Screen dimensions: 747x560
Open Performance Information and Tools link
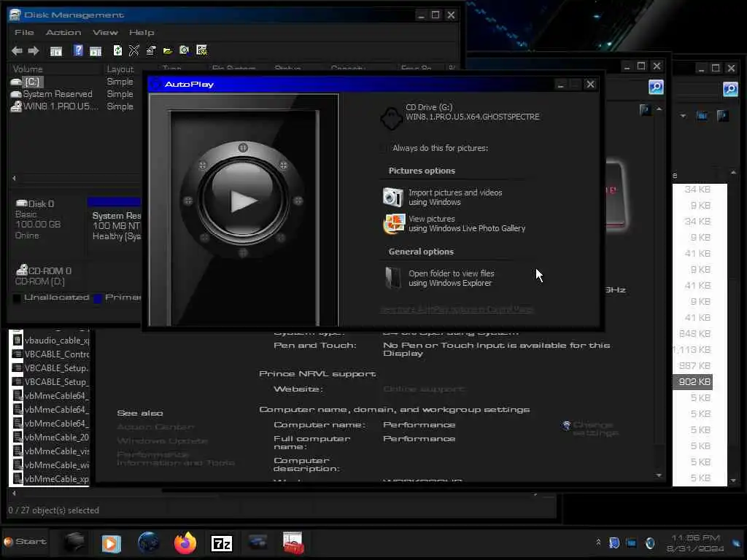point(175,459)
